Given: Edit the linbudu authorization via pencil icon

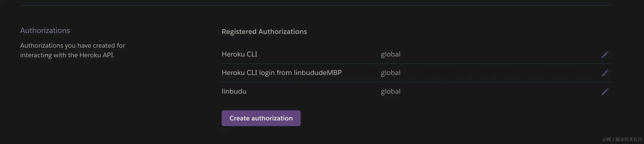Looking at the screenshot, I should coord(605,92).
